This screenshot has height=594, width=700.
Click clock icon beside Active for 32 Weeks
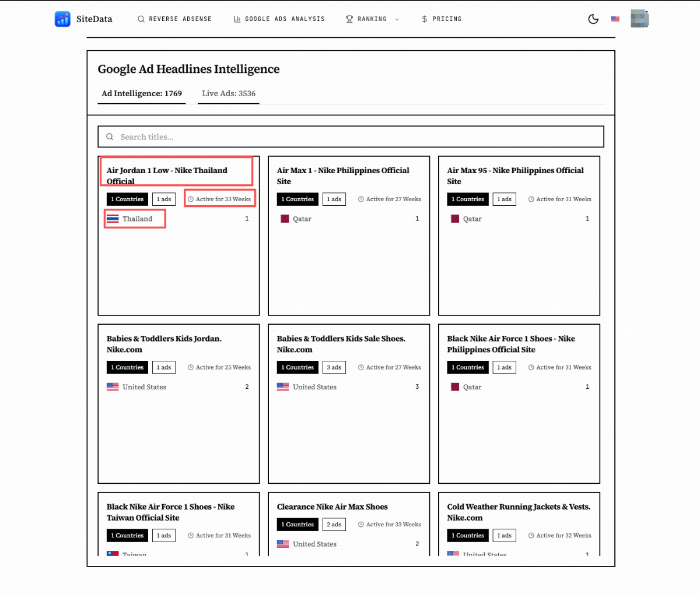pos(531,536)
